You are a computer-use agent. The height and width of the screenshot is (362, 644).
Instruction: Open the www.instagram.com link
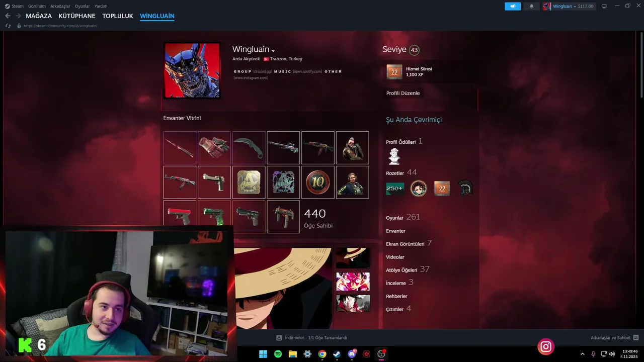click(x=251, y=78)
